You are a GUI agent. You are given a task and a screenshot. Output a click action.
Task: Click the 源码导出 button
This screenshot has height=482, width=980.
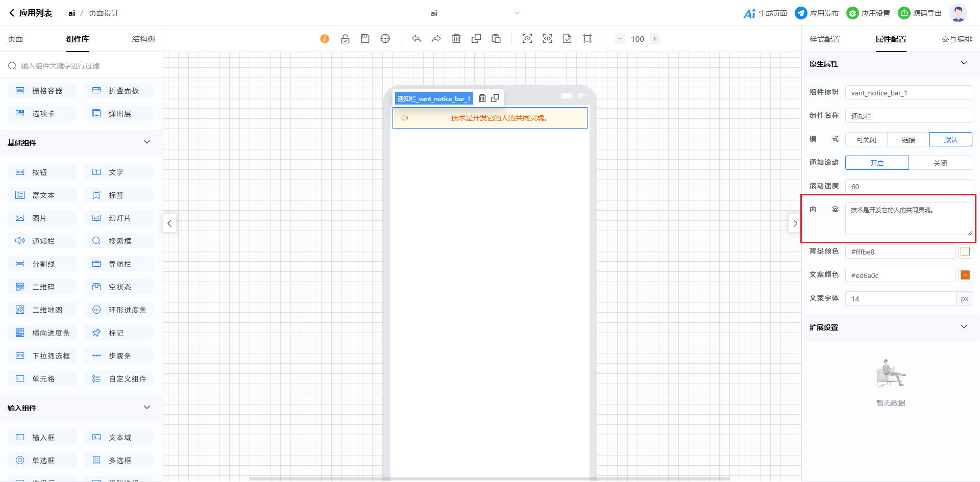point(920,13)
